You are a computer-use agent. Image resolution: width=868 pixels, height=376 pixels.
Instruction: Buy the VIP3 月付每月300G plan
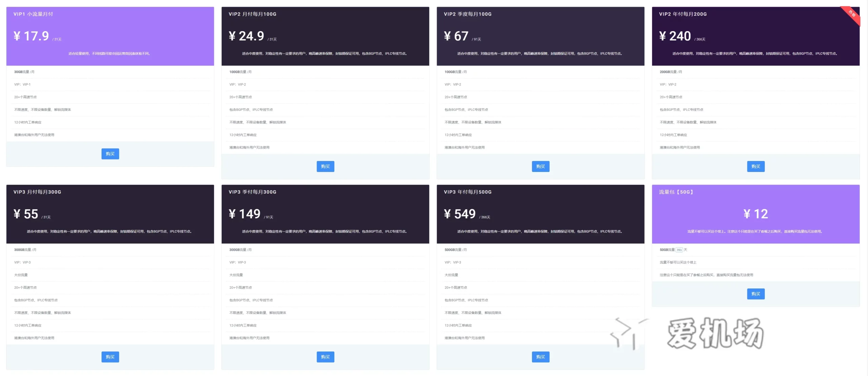tap(110, 357)
